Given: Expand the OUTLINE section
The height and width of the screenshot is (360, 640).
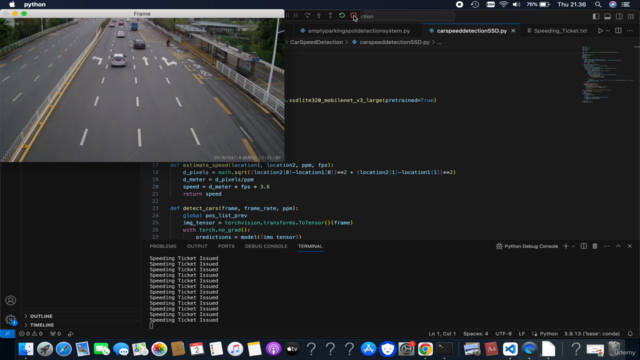Looking at the screenshot, I should click(x=41, y=316).
